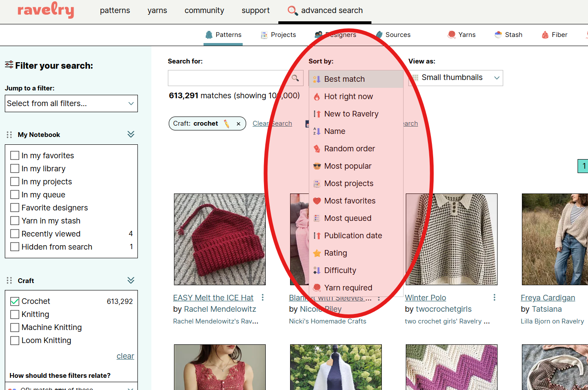Click the heart icon beside Most favorites
Viewport: 588px width, 390px height.
[x=317, y=200]
